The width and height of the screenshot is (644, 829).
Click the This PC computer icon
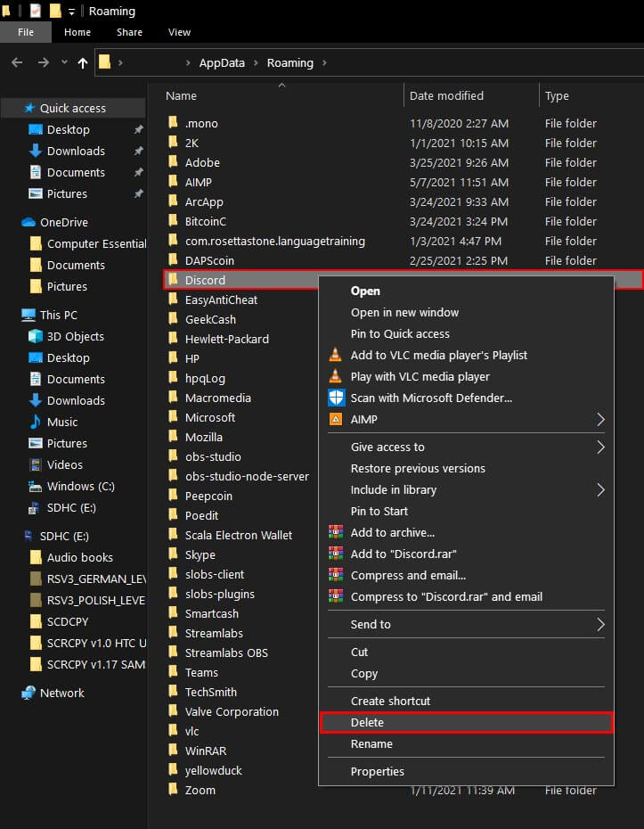tap(29, 315)
